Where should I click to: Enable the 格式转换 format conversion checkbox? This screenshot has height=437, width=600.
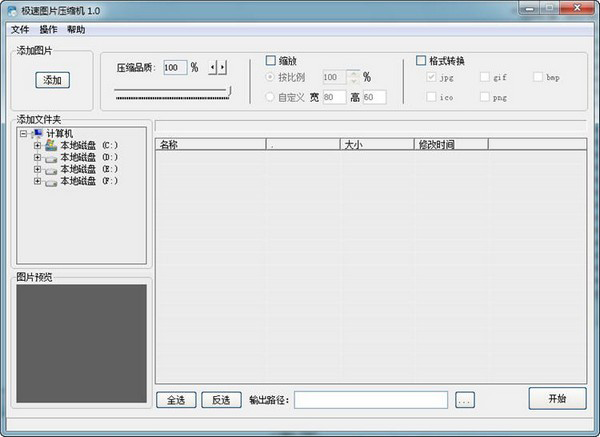(421, 60)
